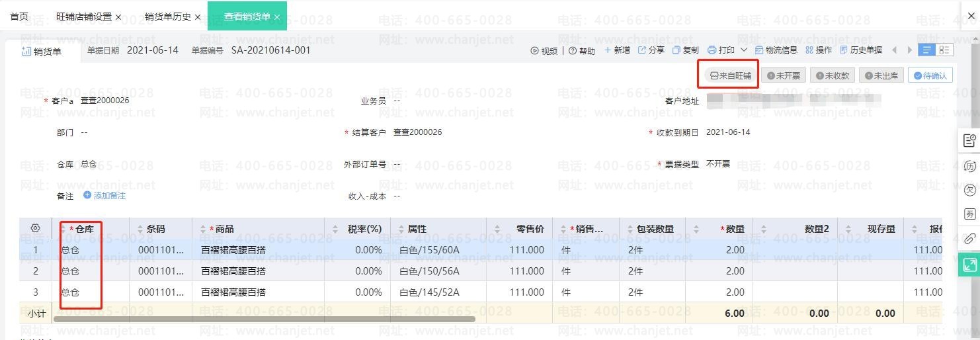The width and height of the screenshot is (980, 340).
Task: Switch to 旺铺店铺设置 tab
Action: click(84, 17)
